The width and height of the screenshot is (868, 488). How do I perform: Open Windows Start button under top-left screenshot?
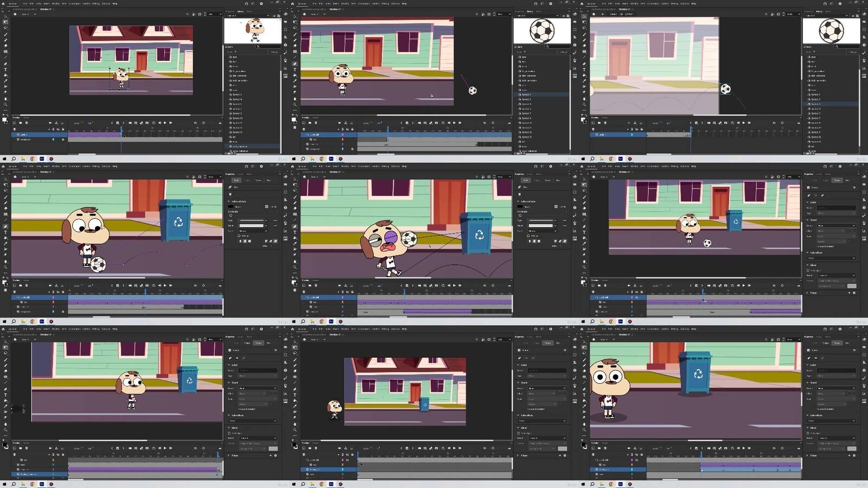(x=4, y=159)
